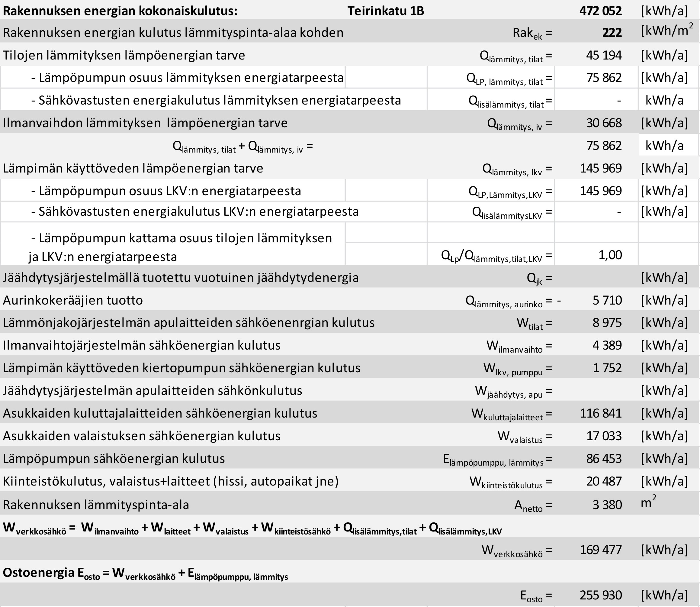This screenshot has height=607, width=700.
Task: Select the 'Rak ek =' symbol
Action: [532, 34]
